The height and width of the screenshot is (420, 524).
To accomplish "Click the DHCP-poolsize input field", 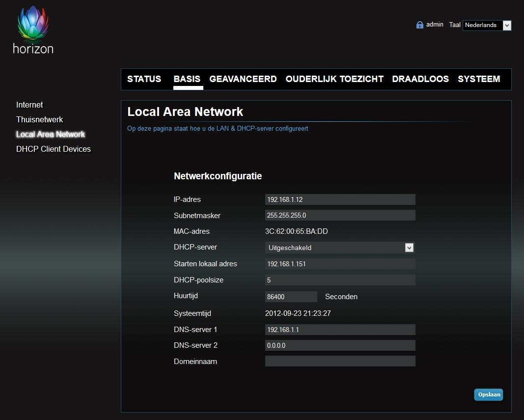I will coord(340,280).
